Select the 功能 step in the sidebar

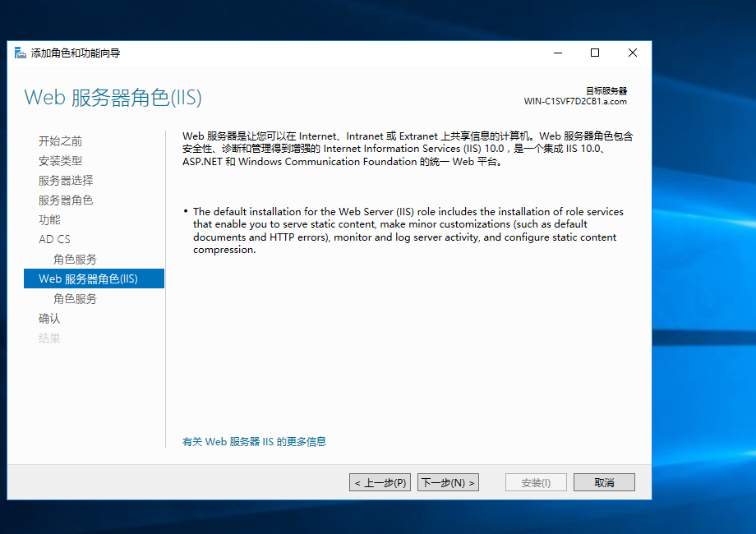pyautogui.click(x=49, y=220)
